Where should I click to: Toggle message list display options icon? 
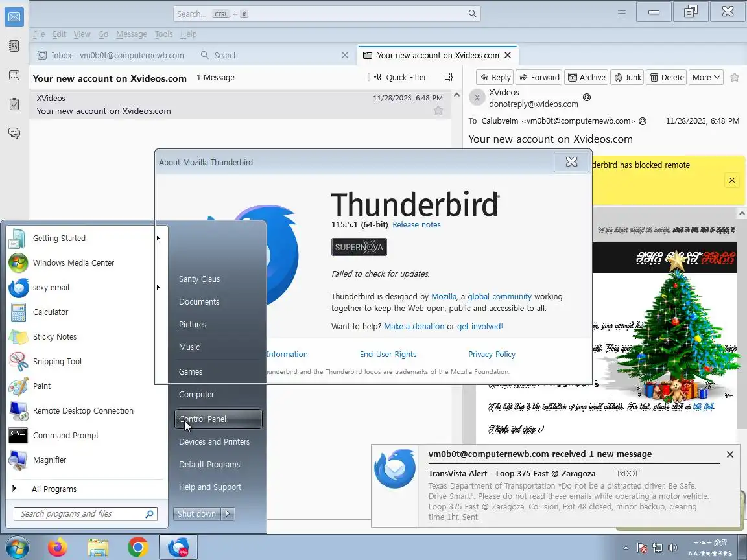click(448, 77)
